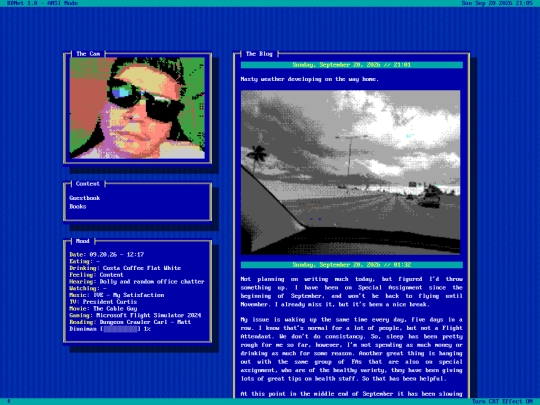Select the Movie: The Cable Guy line
Viewport: 540px width, 405px height.
click(x=103, y=309)
